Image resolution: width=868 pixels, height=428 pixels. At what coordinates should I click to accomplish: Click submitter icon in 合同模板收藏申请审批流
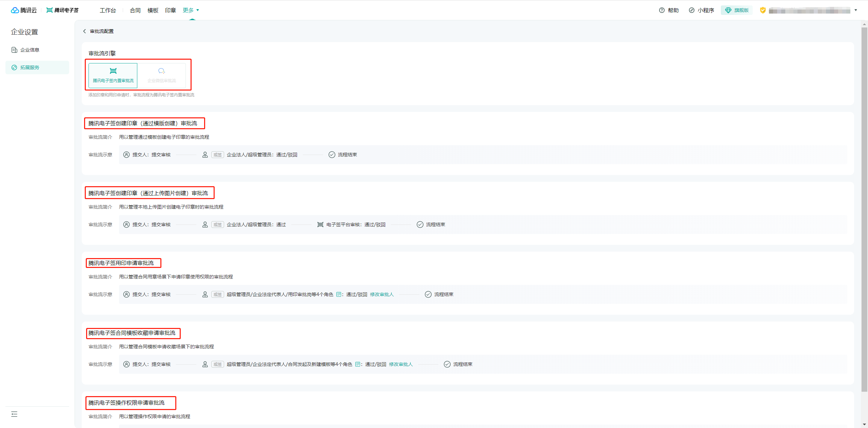point(126,364)
